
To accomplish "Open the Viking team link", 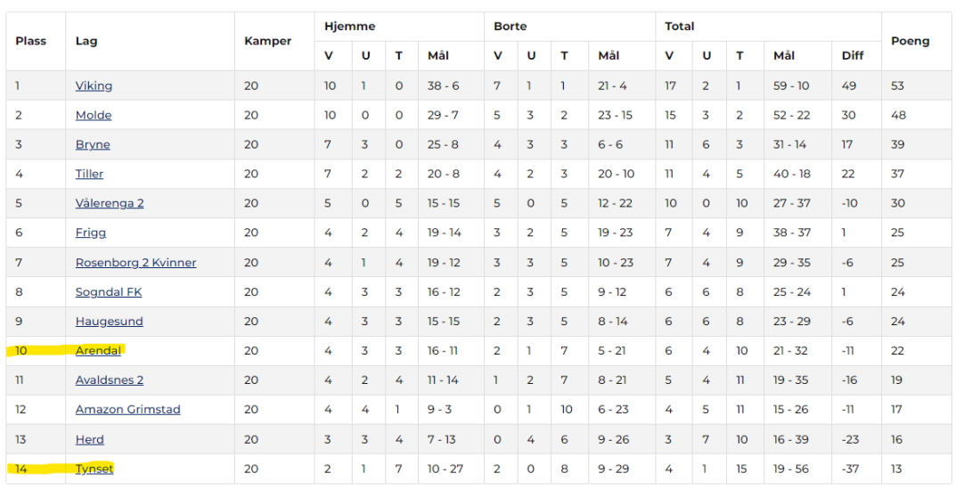I will 94,86.
